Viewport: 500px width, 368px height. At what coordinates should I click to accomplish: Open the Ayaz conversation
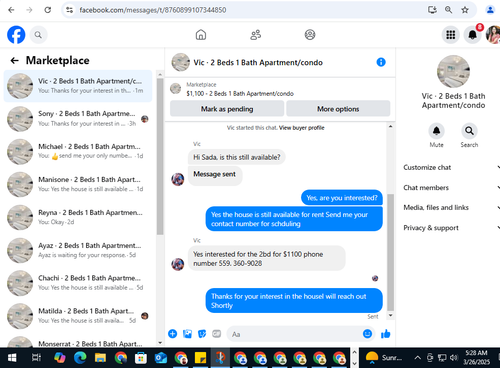[x=78, y=250]
